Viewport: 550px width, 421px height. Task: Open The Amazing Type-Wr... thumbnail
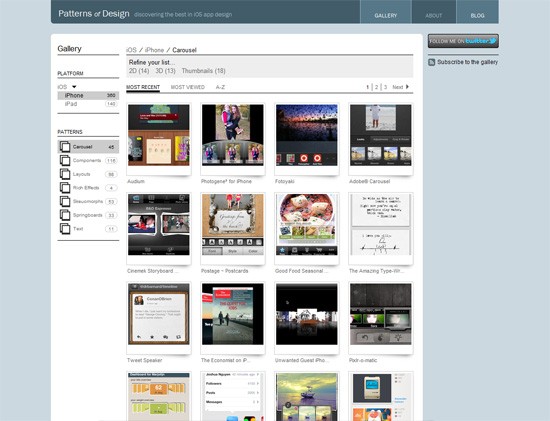click(x=381, y=225)
